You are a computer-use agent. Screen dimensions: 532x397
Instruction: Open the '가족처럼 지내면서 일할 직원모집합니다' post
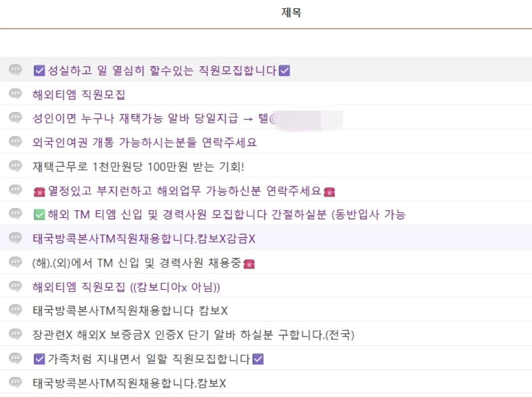pyautogui.click(x=149, y=360)
